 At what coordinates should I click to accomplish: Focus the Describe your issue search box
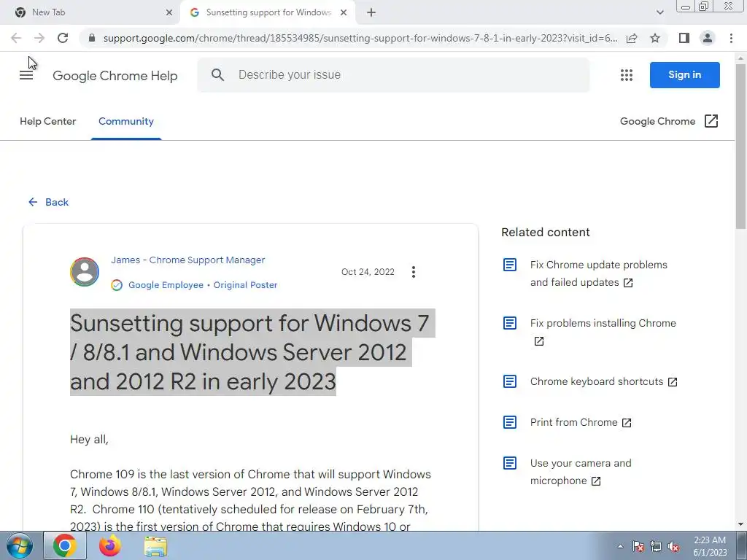(393, 75)
